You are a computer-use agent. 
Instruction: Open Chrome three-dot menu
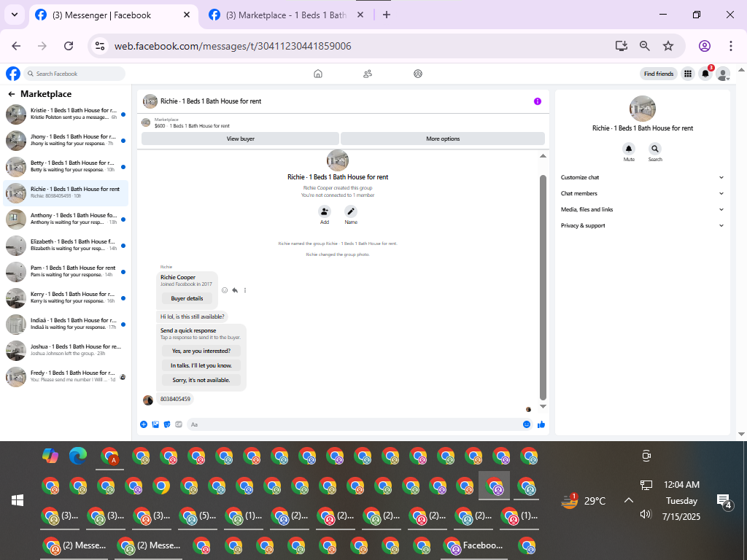point(730,46)
